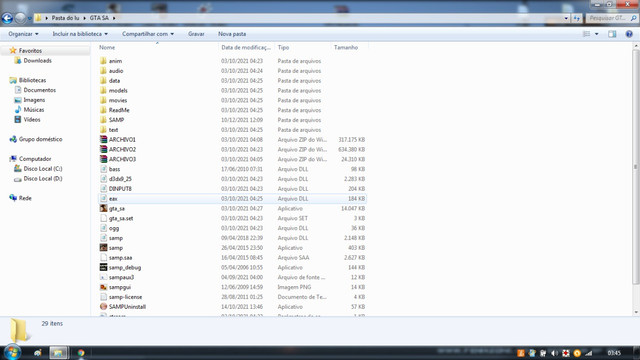Select the gta_sa application icon
Viewport: 640px width, 360px height.
103,208
